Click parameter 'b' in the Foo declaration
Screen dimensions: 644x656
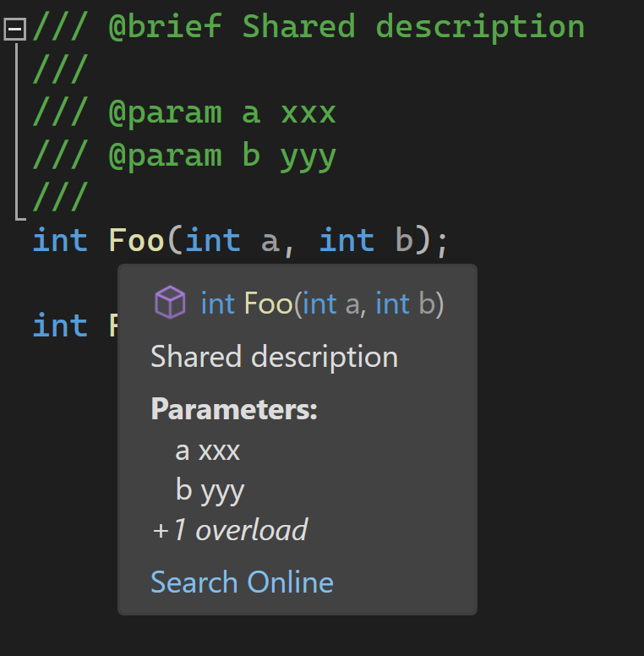(x=404, y=241)
